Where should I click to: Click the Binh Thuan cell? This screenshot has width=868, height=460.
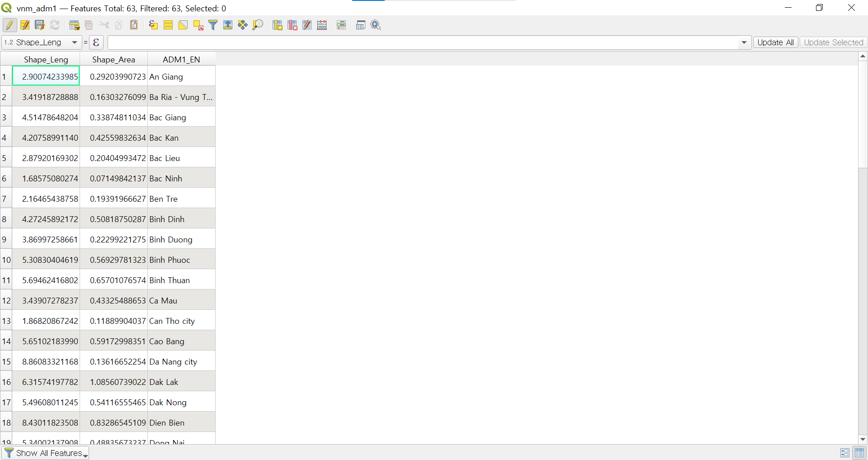181,280
